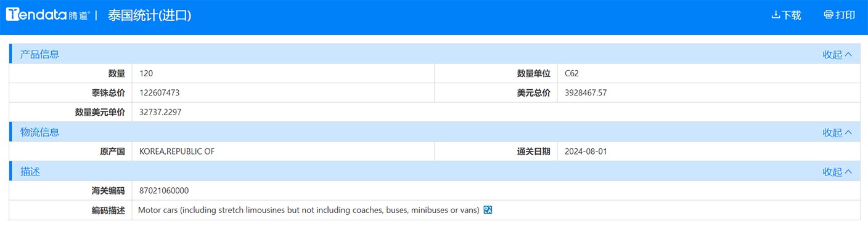Select unit price value 32737.2297

click(160, 113)
